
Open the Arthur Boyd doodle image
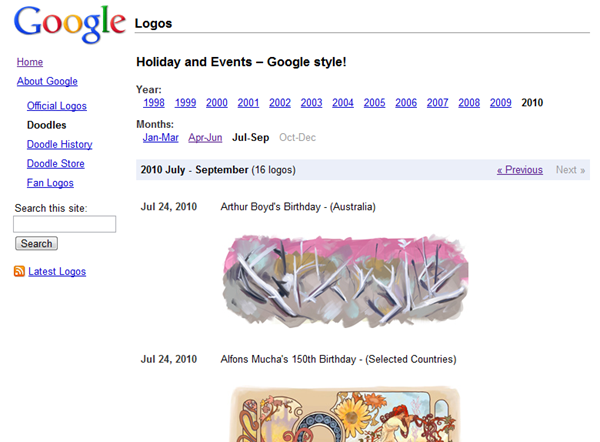coord(345,279)
